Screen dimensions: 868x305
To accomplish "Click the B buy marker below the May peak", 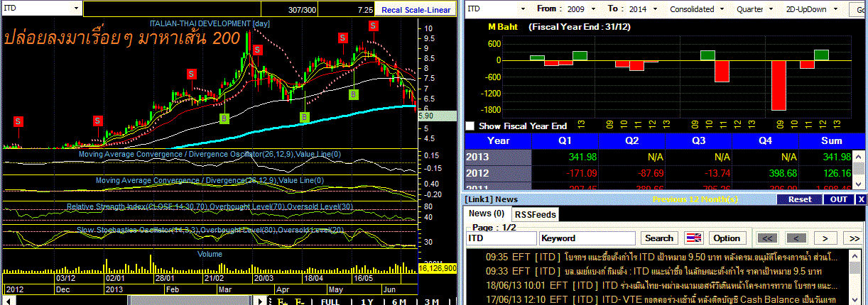I will pos(355,94).
